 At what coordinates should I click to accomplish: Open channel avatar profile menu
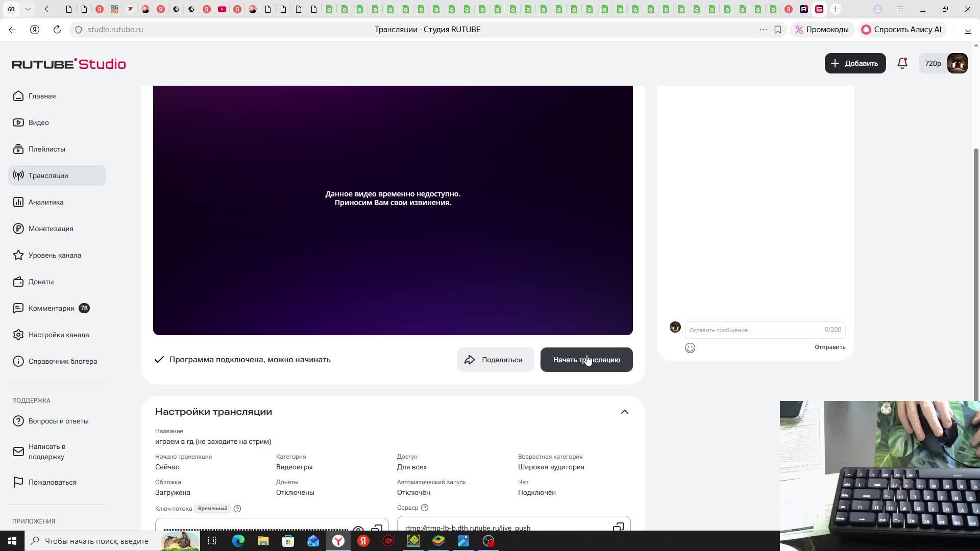pyautogui.click(x=957, y=63)
